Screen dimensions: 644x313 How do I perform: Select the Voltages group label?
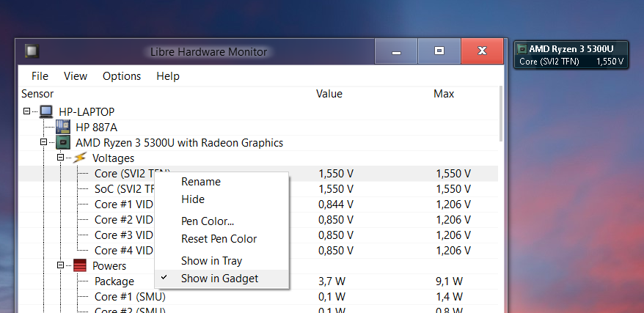click(114, 158)
